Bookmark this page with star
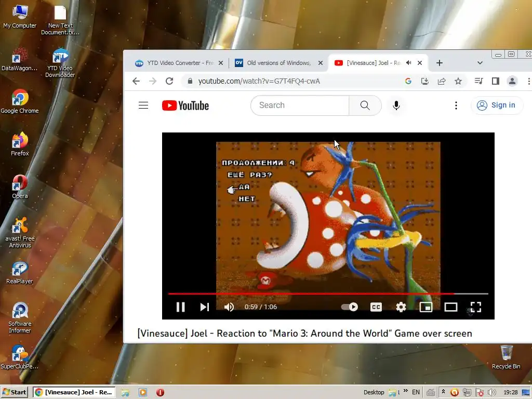 [x=458, y=81]
